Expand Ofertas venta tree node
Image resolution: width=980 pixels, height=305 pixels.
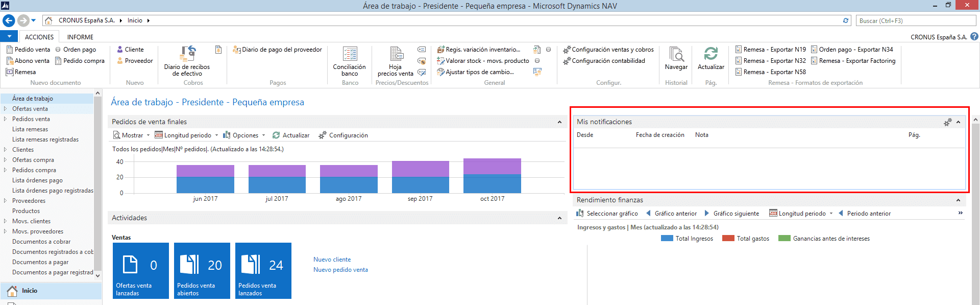(5, 109)
